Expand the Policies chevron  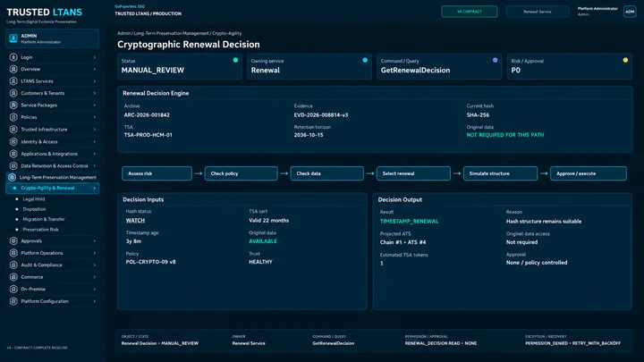click(95, 117)
